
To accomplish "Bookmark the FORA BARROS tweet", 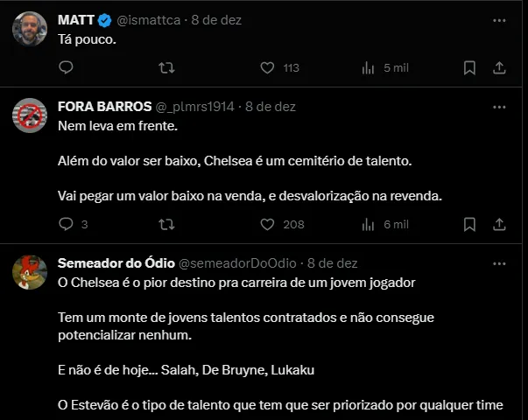I will tap(469, 224).
